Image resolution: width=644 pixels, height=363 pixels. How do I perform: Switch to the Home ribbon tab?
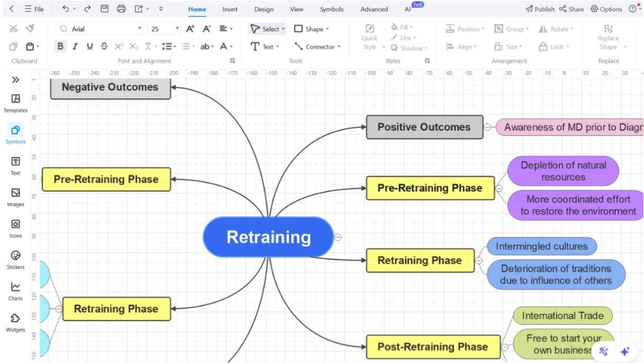point(197,9)
